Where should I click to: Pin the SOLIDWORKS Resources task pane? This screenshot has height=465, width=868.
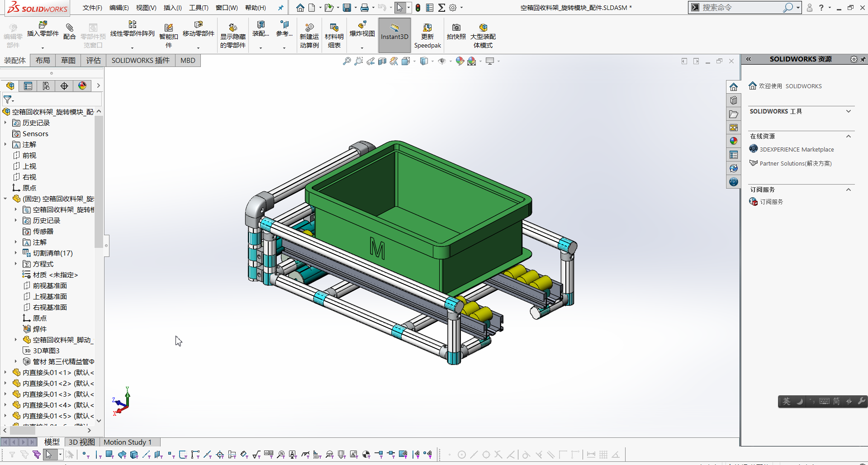pos(863,59)
